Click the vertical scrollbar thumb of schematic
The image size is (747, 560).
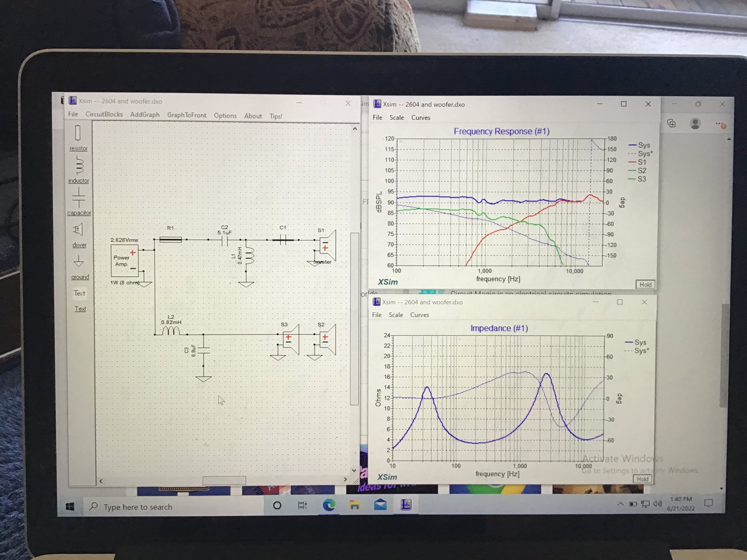[354, 319]
